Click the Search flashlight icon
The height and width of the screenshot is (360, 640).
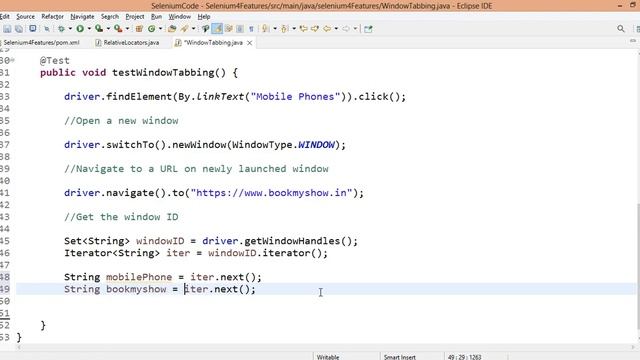tap(185, 29)
